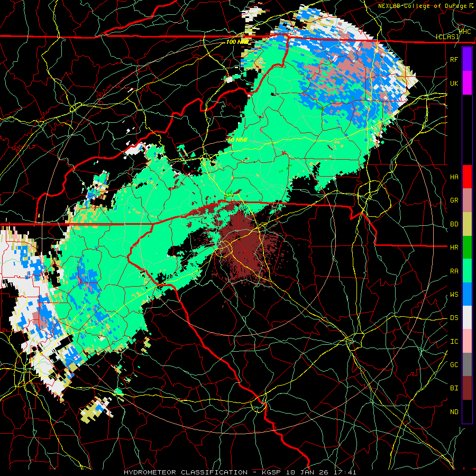Click the BD olive-yellow legend swatch
The image size is (476, 476).
click(x=467, y=224)
